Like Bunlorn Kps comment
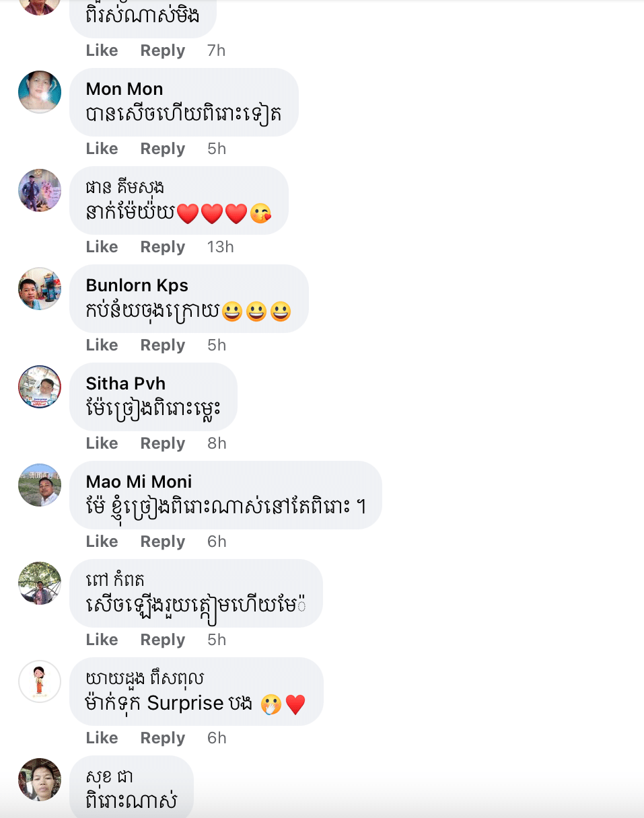The image size is (644, 818). pos(102,345)
